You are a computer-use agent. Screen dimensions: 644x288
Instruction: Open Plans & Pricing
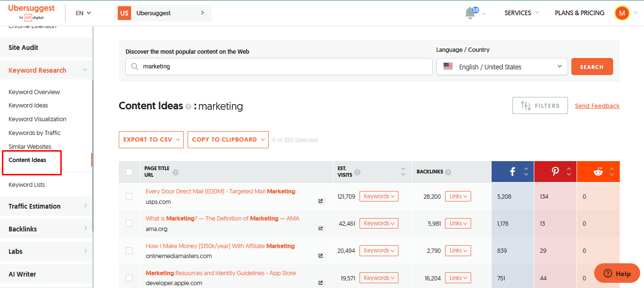click(x=579, y=13)
